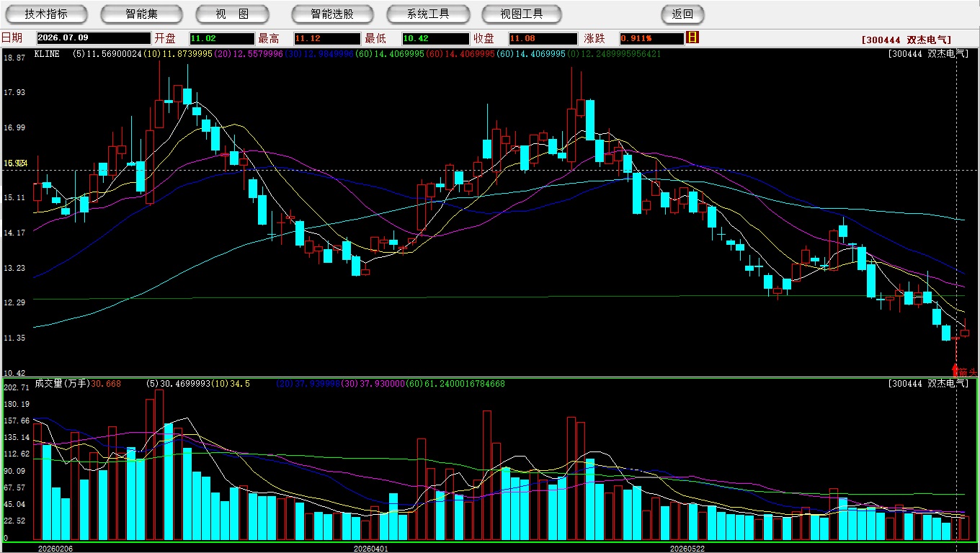The height and width of the screenshot is (553, 980).
Task: Click the 系统工具 button
Action: coord(428,14)
